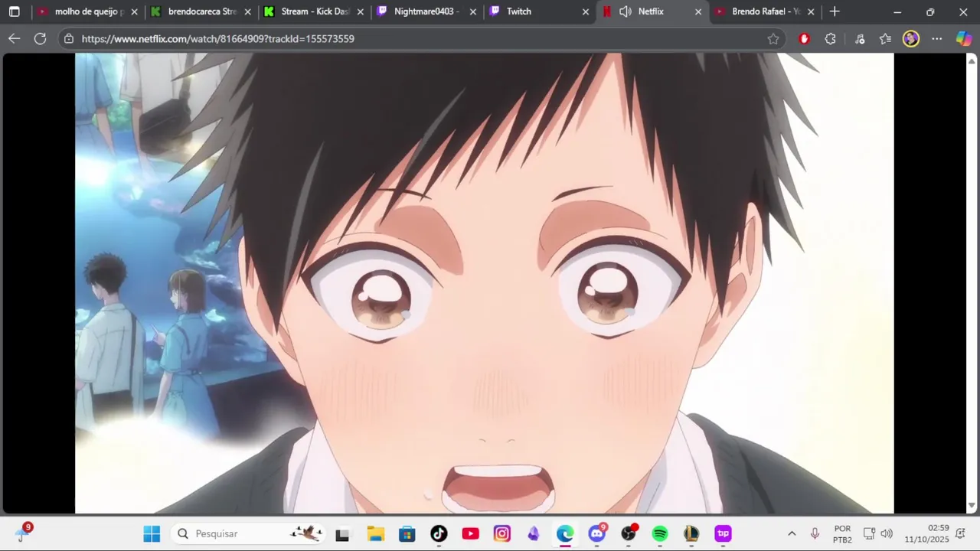
Task: Launch TikTok from the taskbar
Action: coord(439,534)
